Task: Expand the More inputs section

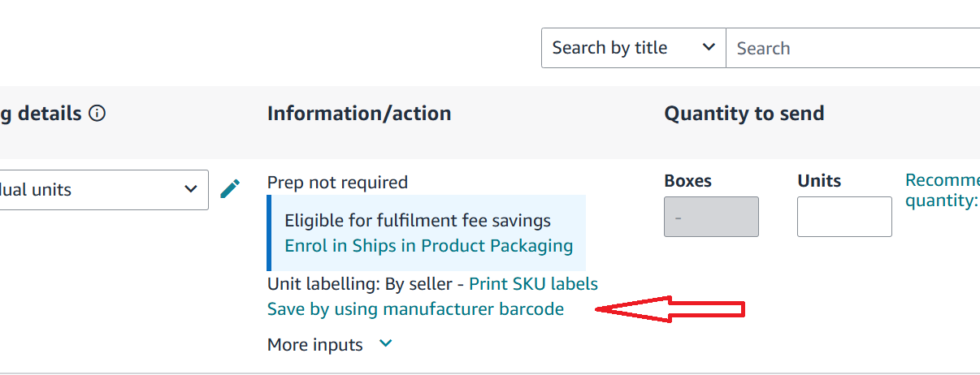Action: (x=330, y=345)
